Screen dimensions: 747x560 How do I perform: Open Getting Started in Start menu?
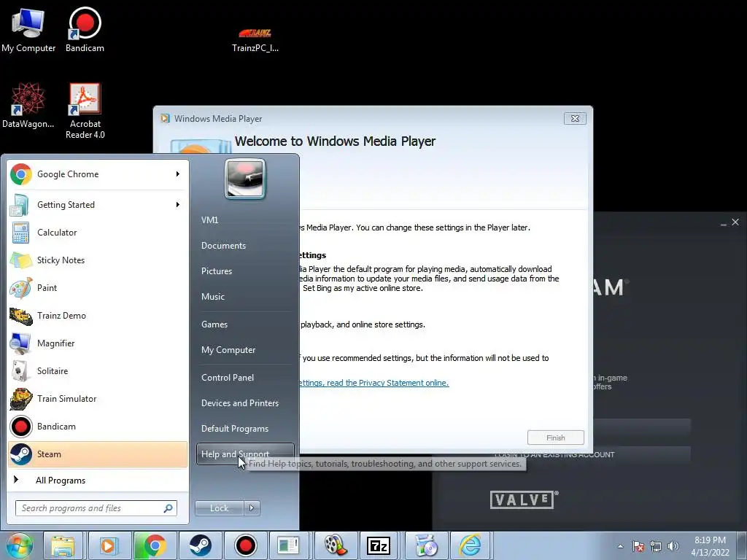(x=98, y=205)
